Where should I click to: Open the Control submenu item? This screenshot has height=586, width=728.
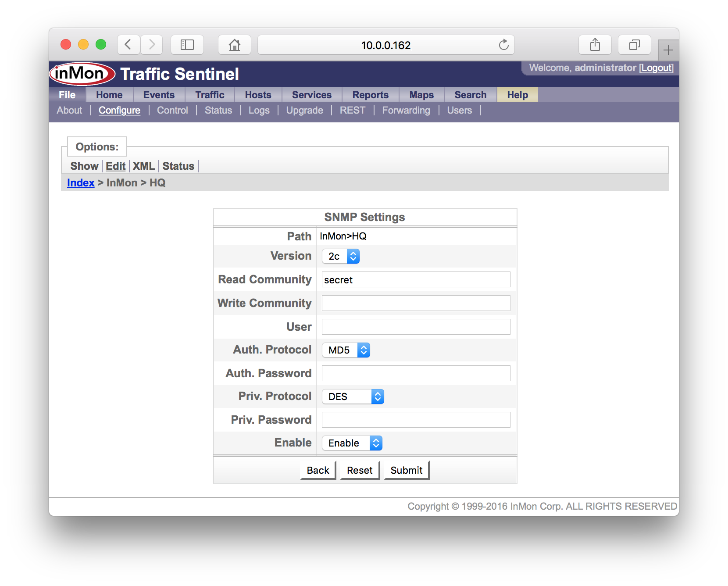tap(172, 111)
